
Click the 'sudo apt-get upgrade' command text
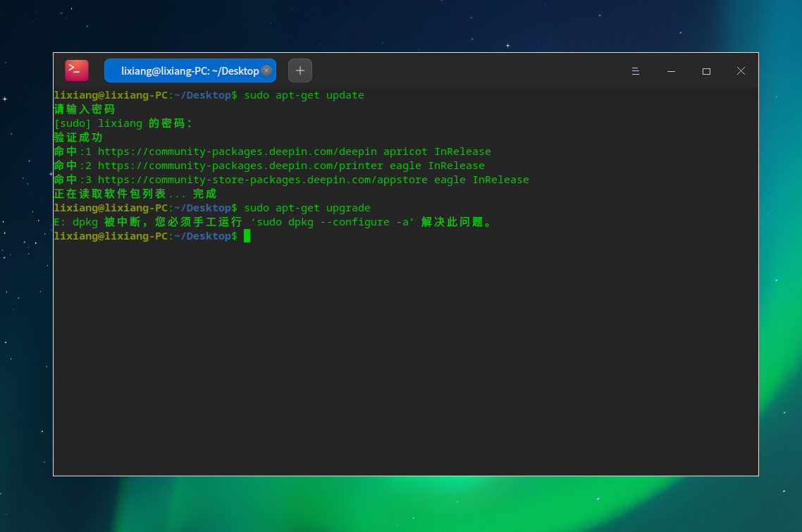307,208
